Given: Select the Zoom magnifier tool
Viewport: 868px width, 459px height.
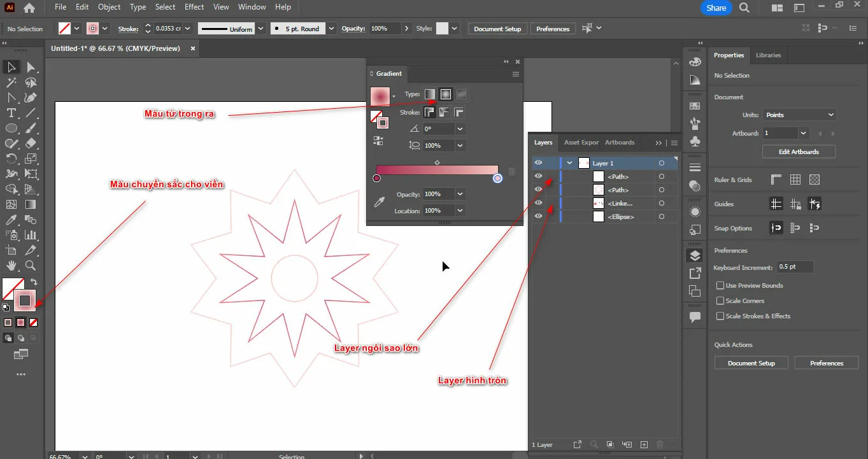Looking at the screenshot, I should click(x=30, y=265).
